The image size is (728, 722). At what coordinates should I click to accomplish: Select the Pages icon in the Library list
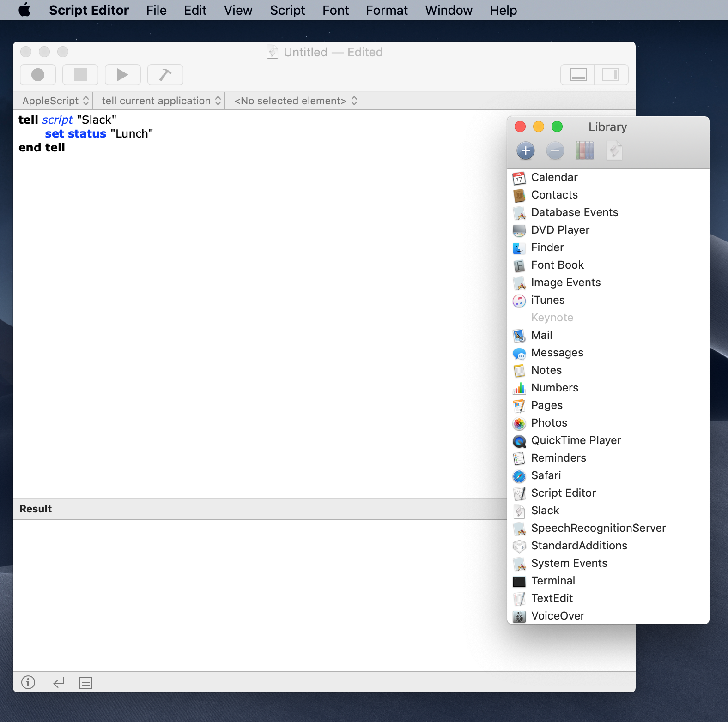coord(519,406)
